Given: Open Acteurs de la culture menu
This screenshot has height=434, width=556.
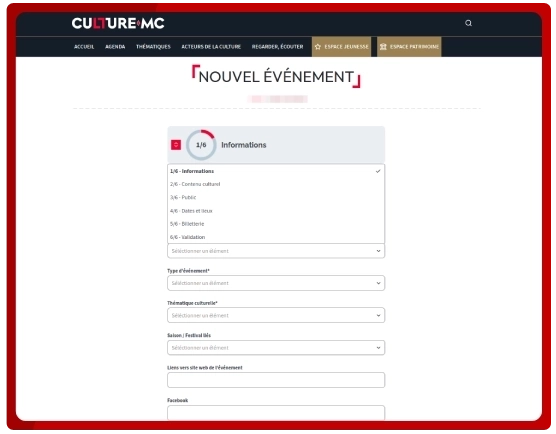Looking at the screenshot, I should coord(211,47).
